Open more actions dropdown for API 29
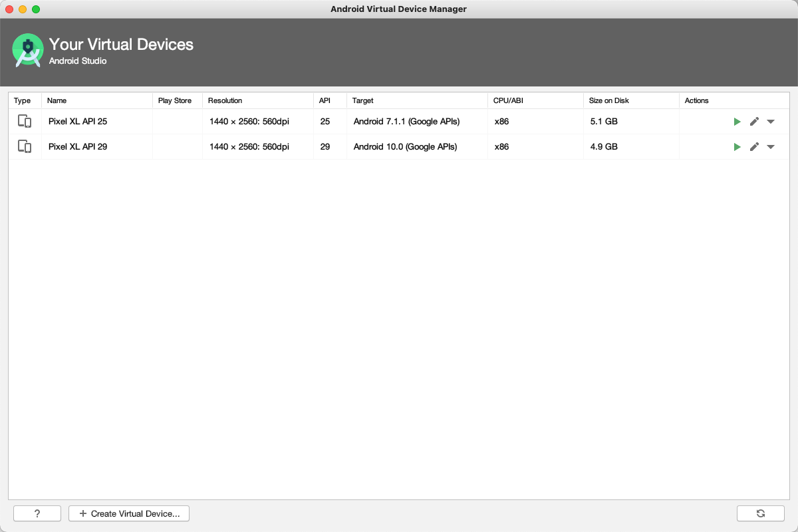This screenshot has height=532, width=798. [771, 147]
